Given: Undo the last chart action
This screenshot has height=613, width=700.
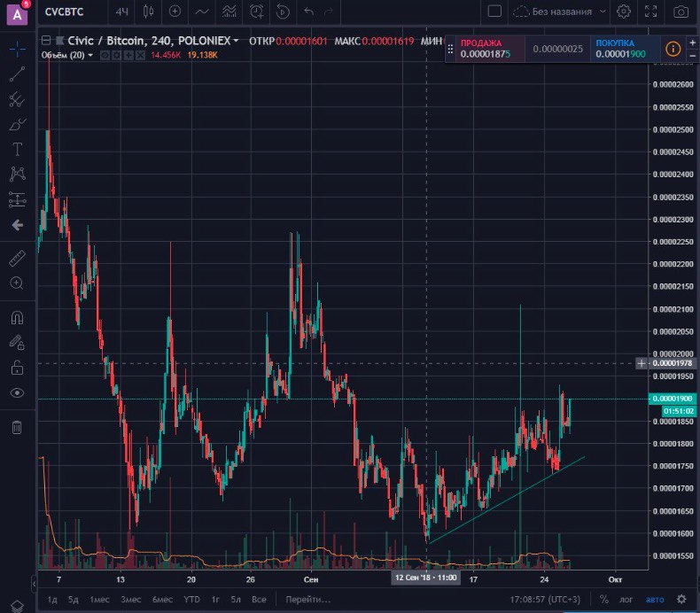Looking at the screenshot, I should click(308, 12).
